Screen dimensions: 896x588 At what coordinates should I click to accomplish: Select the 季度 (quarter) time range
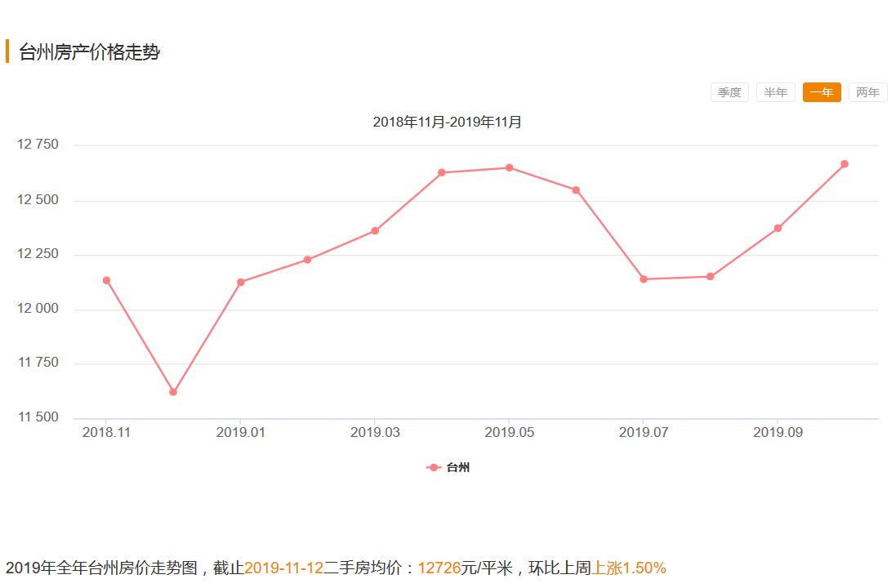coord(729,92)
